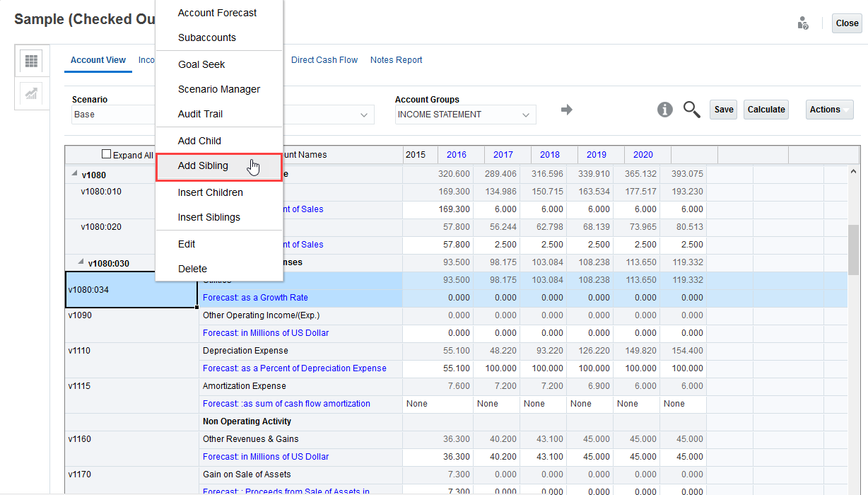Select Goal Seek in context menu

pyautogui.click(x=201, y=64)
